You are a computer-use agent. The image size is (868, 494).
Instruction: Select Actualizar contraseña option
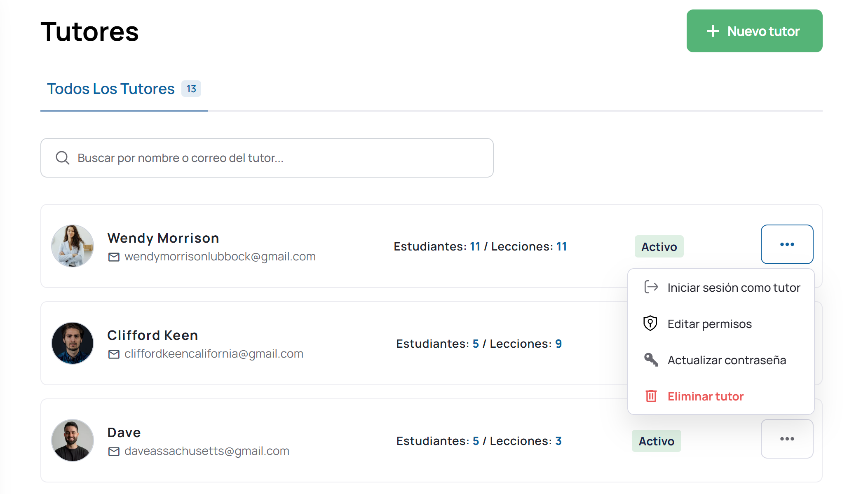coord(727,360)
